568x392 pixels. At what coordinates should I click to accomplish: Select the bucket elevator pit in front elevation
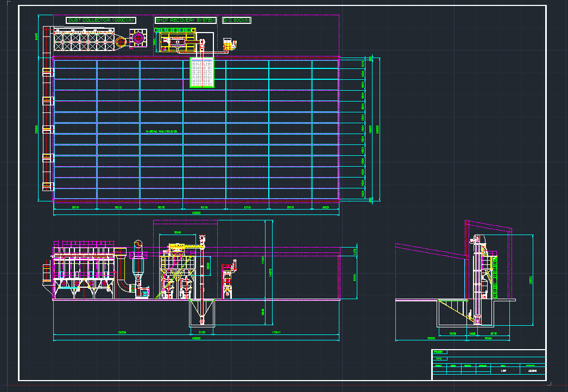tap(202, 313)
